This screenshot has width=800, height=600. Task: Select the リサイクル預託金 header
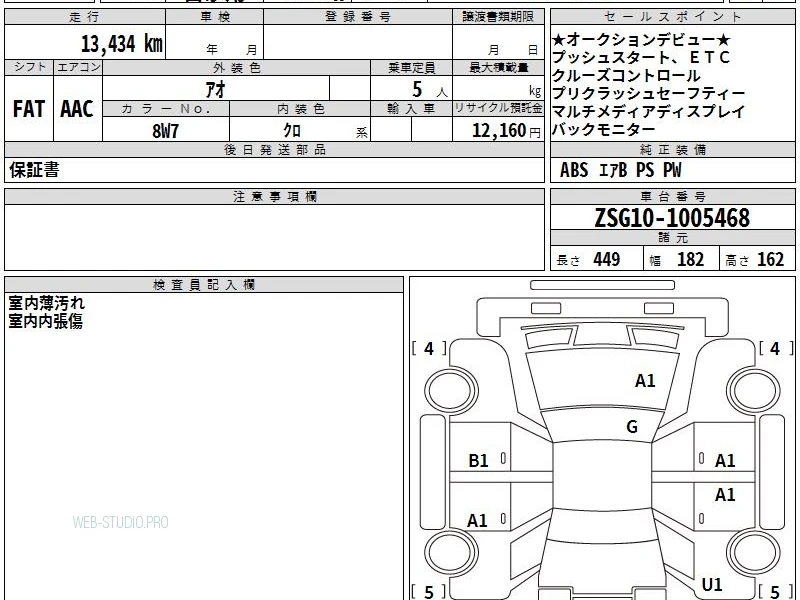(x=498, y=109)
